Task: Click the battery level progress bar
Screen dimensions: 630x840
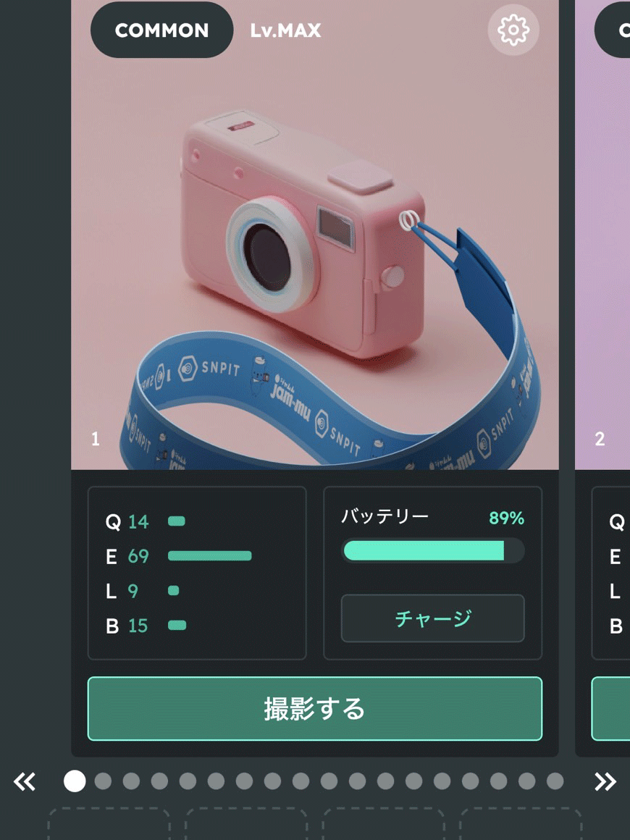Action: click(433, 551)
